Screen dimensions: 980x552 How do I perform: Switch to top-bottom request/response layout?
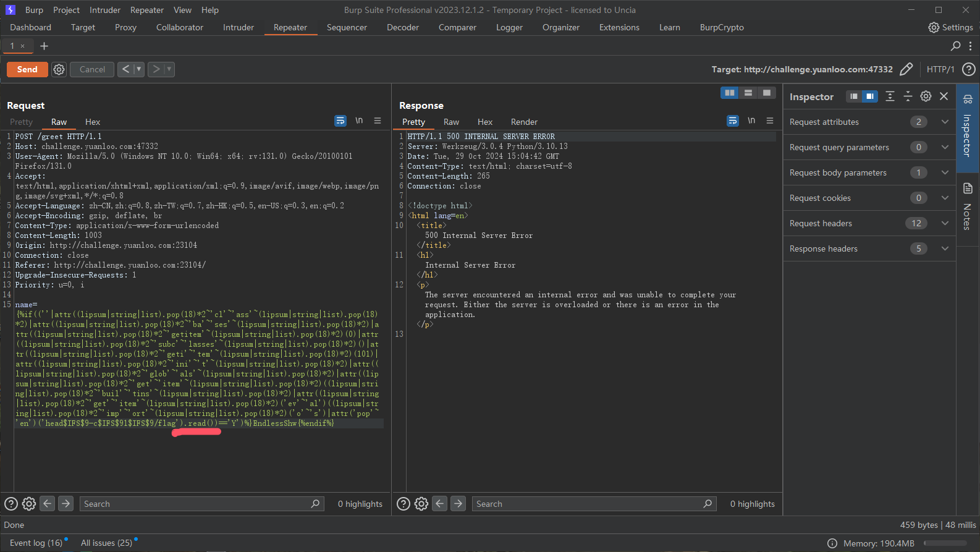[x=748, y=93]
